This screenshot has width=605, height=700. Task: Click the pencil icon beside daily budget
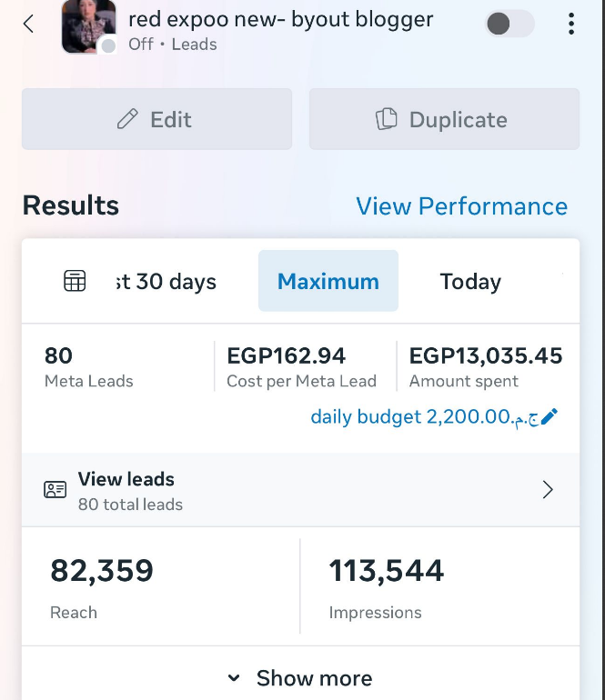point(550,417)
